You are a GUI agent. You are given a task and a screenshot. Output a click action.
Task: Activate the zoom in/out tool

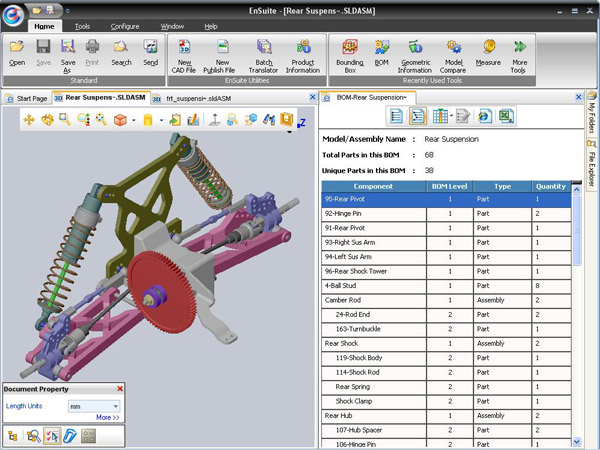click(x=83, y=120)
